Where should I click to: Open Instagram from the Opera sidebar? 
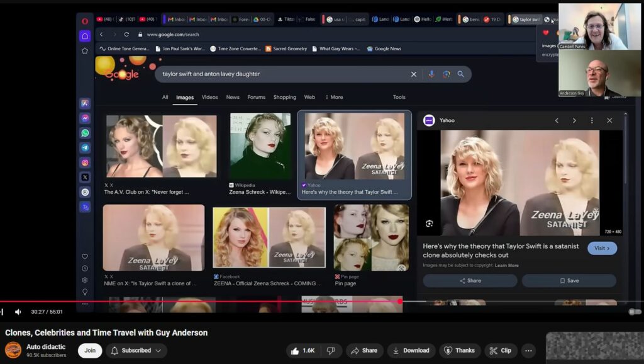(85, 162)
